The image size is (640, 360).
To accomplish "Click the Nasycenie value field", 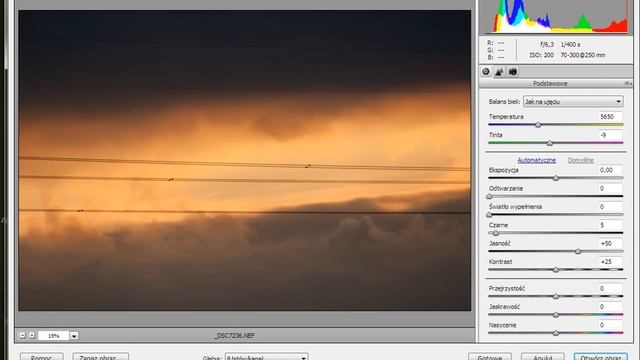I will 610,325.
